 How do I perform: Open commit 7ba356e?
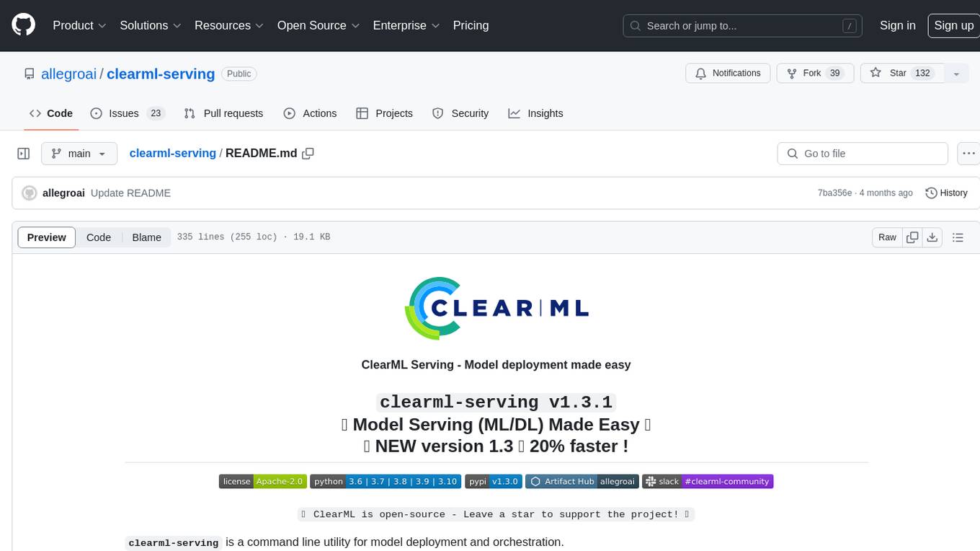tap(835, 193)
